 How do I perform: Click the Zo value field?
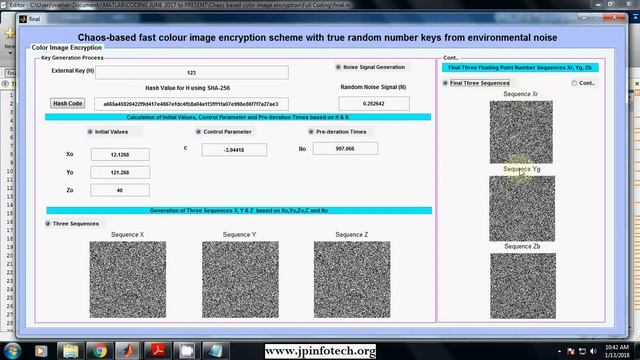[x=120, y=190]
